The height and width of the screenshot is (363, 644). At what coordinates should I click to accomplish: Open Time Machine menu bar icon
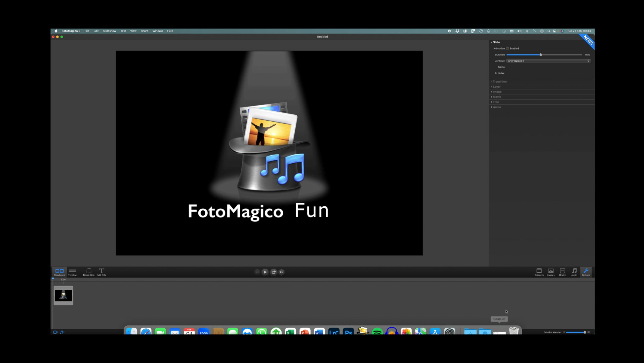click(x=504, y=31)
